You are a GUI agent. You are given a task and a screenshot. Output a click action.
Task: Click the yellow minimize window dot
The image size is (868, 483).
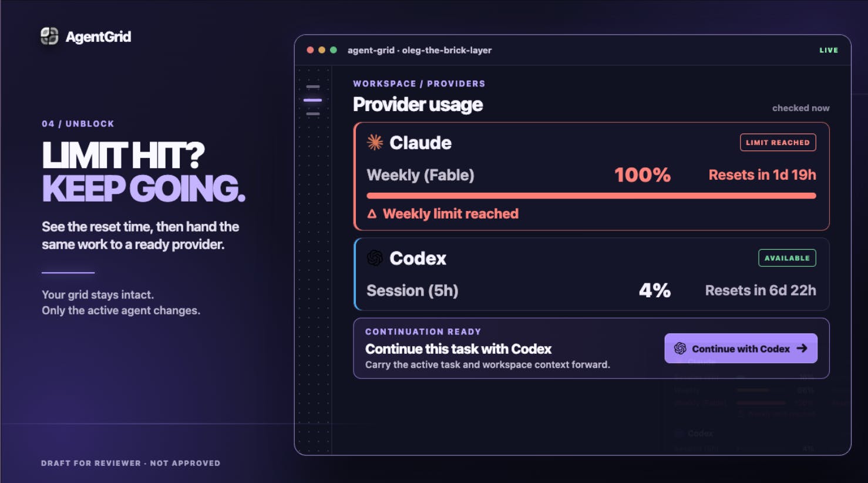322,50
